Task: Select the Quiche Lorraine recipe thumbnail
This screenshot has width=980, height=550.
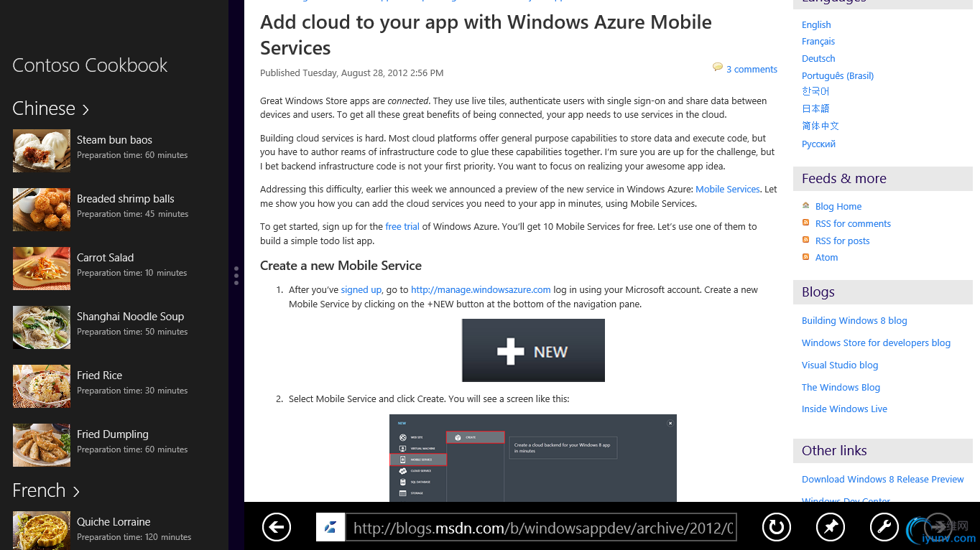Action: (42, 531)
